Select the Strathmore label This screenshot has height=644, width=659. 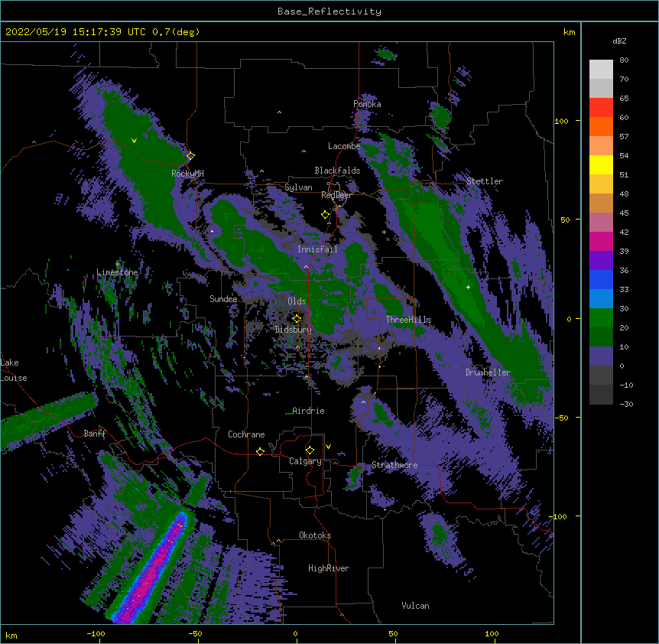pos(394,465)
